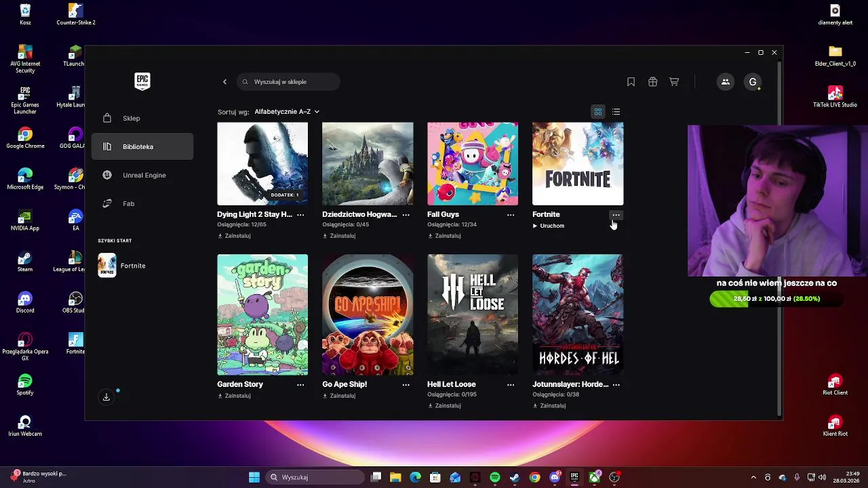Screen dimensions: 868x488
Task: Open the wishlist bookmark icon
Action: pyautogui.click(x=631, y=82)
